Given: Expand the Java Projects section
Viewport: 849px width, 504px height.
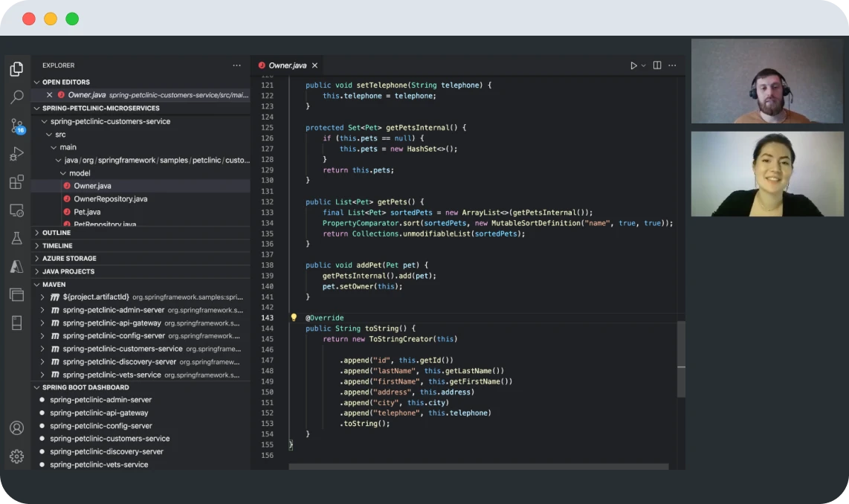Looking at the screenshot, I should 68,271.
